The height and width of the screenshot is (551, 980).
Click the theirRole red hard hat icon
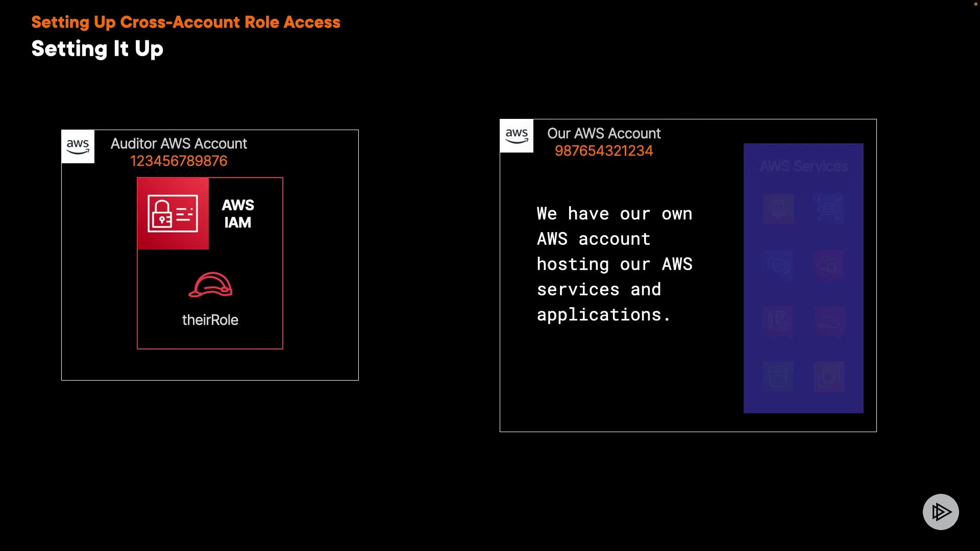(x=210, y=285)
